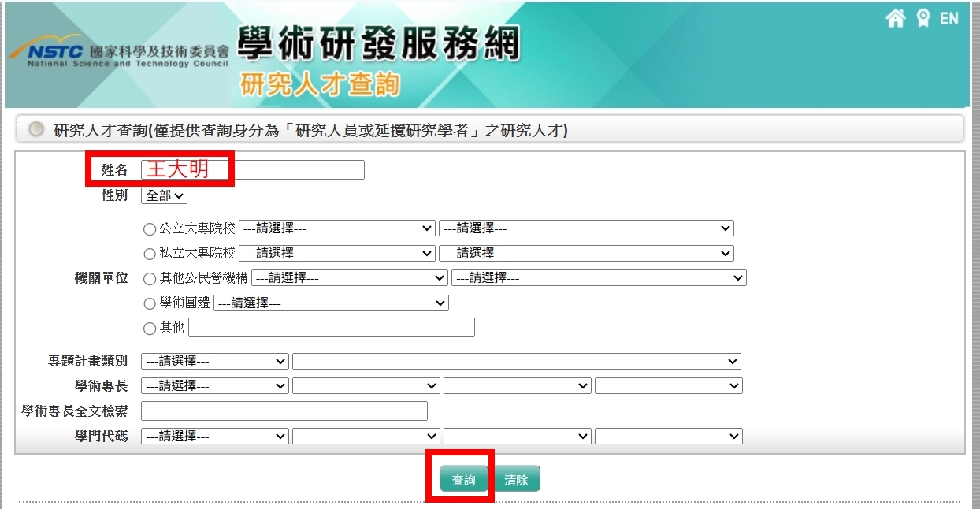Select the 公立大專院校 radio button

click(x=150, y=229)
